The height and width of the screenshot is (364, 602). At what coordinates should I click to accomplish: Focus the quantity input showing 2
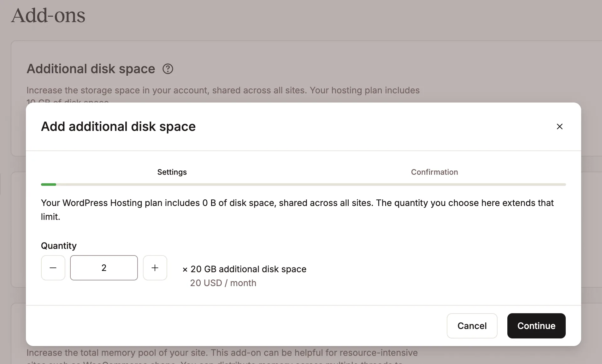click(104, 267)
